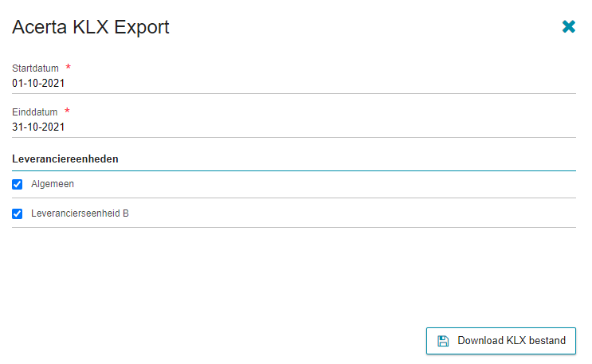Image resolution: width=592 pixels, height=364 pixels.
Task: Click month 10 in the Startdatum value
Action: 33,83
